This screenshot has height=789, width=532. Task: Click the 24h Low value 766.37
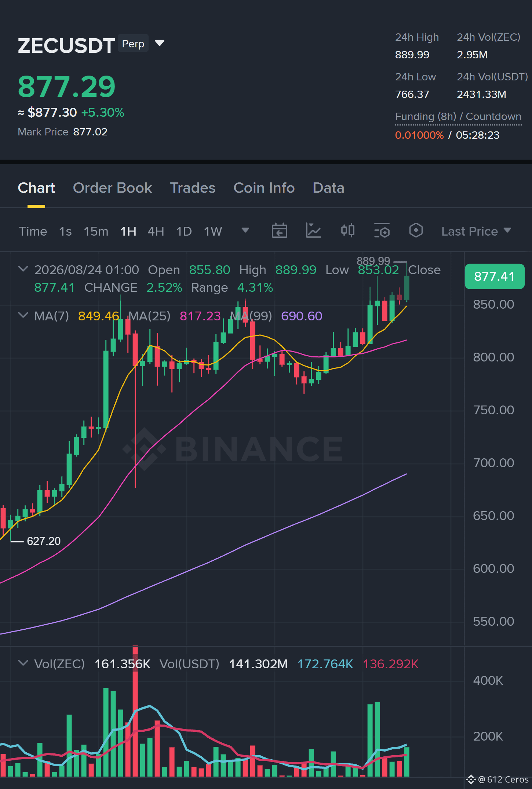coord(412,94)
